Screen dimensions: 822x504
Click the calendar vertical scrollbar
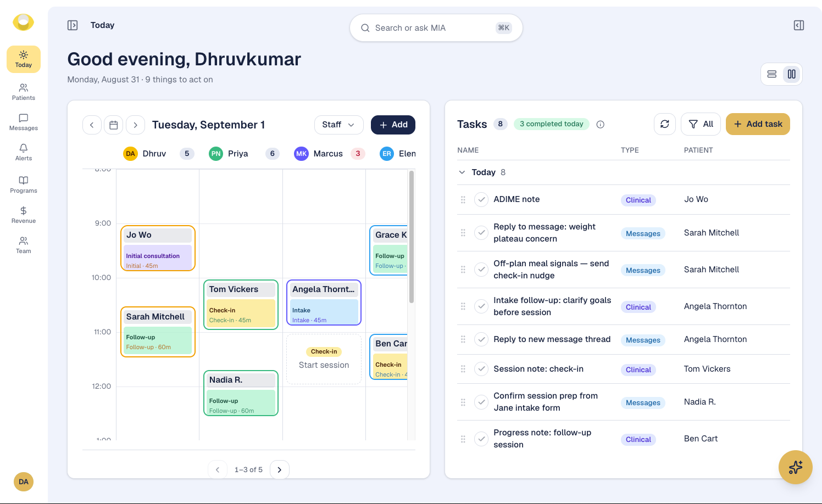click(412, 237)
